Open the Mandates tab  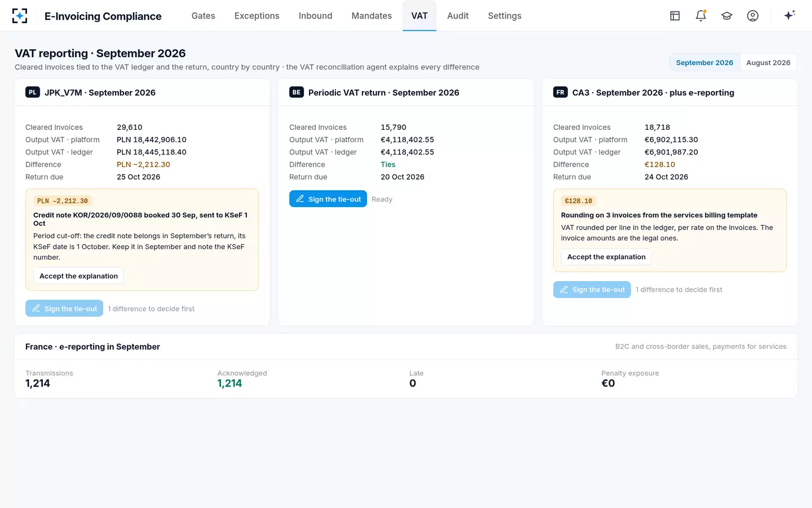pyautogui.click(x=372, y=16)
